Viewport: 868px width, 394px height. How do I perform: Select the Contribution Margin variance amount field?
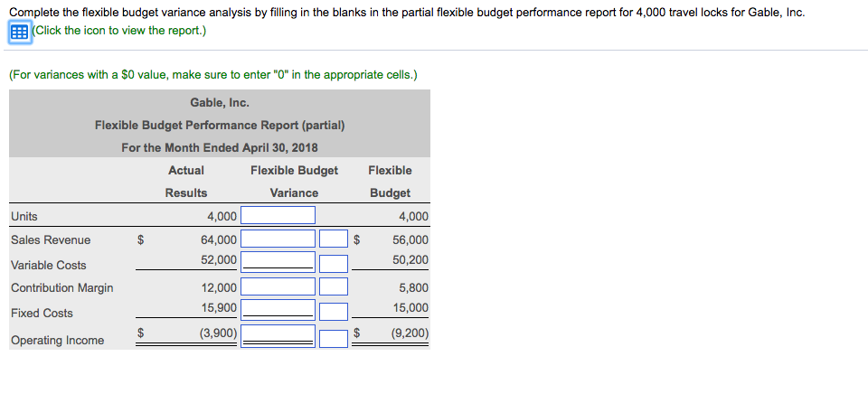coord(278,286)
